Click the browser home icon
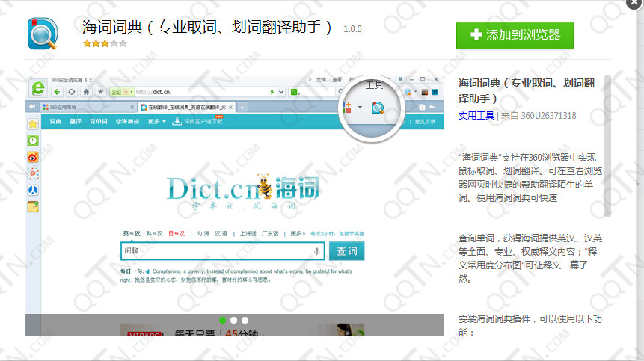This screenshot has height=361, width=644. (87, 92)
